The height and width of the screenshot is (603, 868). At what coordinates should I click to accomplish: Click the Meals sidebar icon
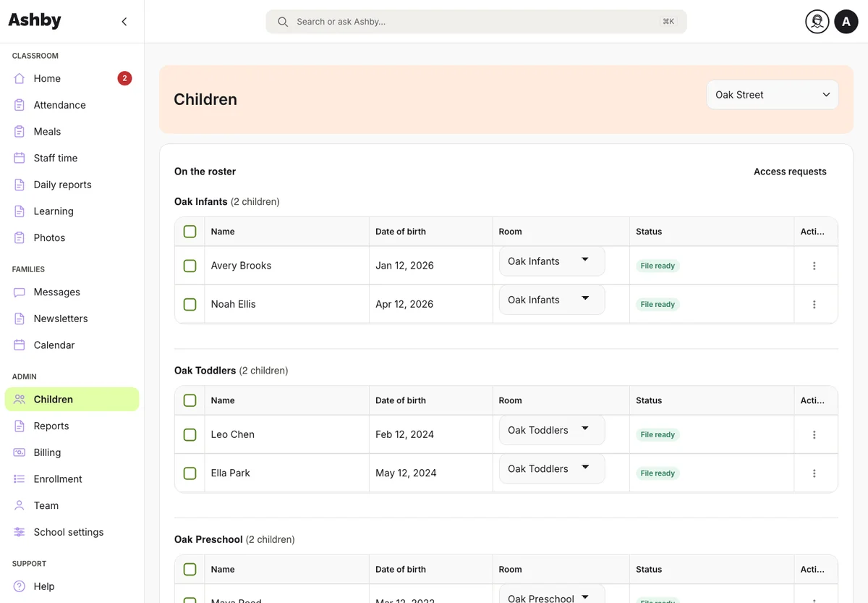(x=20, y=132)
